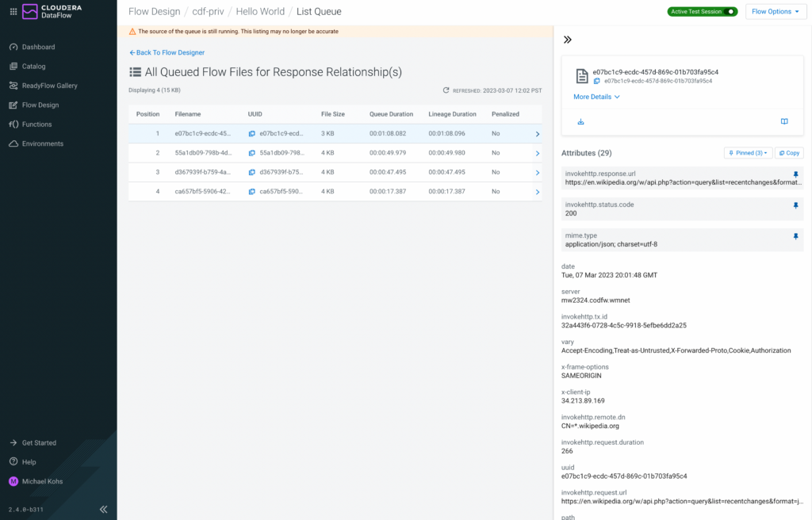812x520 pixels.
Task: Open the Flow Options dropdown
Action: (776, 11)
